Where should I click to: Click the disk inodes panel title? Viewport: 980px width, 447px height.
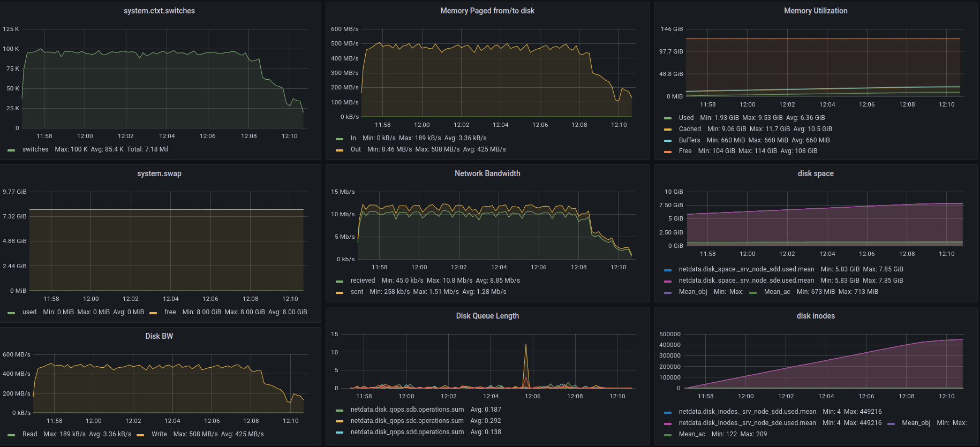tap(815, 316)
